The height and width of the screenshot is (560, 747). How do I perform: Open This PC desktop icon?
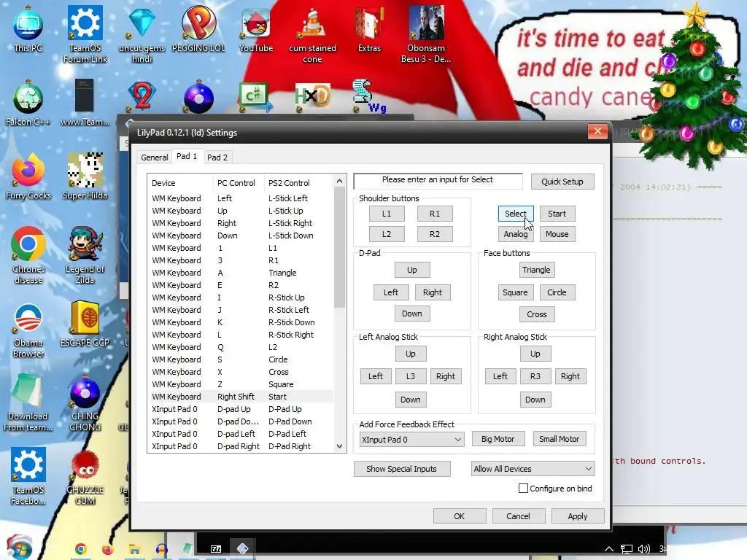tap(28, 29)
